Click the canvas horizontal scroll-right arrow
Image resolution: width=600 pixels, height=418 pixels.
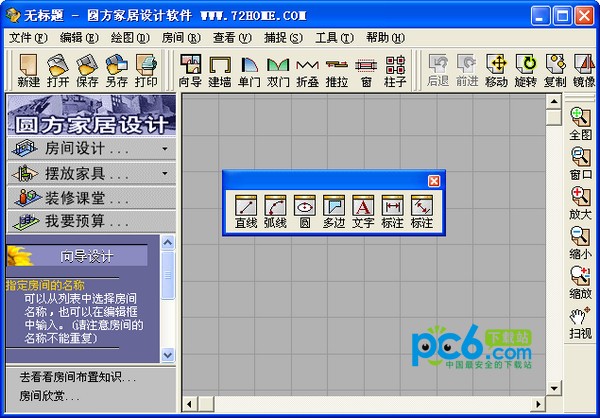click(538, 404)
